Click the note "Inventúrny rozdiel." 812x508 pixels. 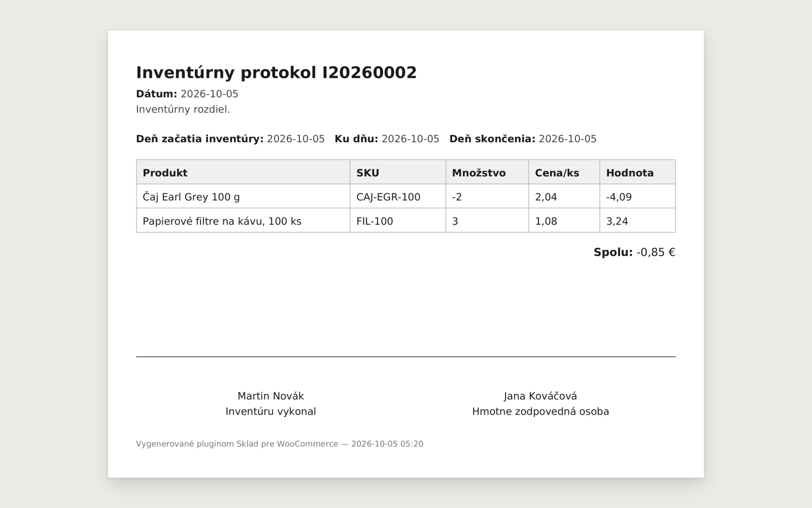[183, 109]
